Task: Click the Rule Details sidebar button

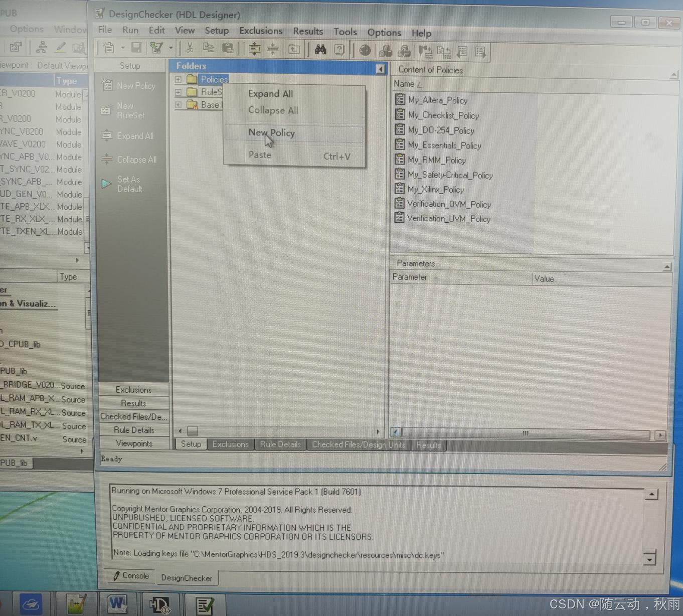Action: click(x=134, y=430)
